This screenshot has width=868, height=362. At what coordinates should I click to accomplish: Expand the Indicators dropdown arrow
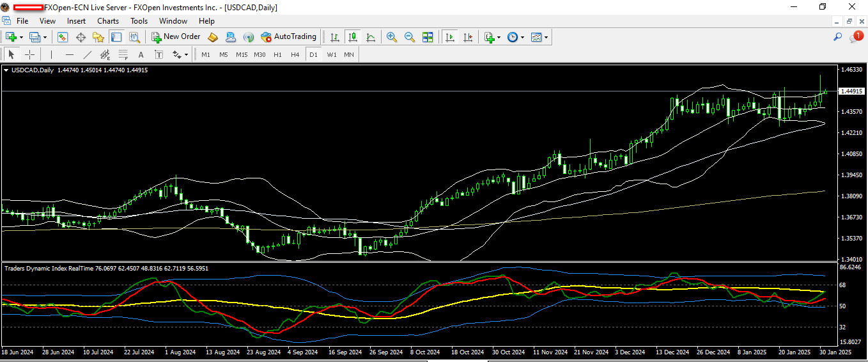499,37
